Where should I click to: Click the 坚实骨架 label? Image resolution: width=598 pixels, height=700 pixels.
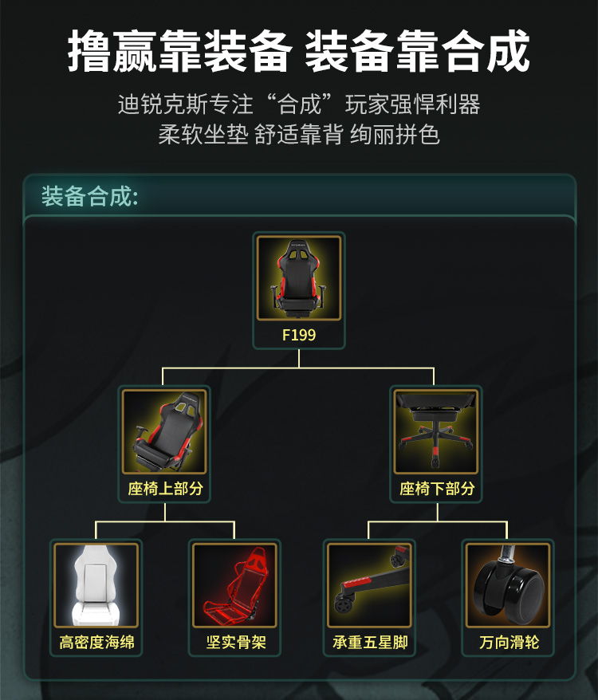tap(236, 643)
